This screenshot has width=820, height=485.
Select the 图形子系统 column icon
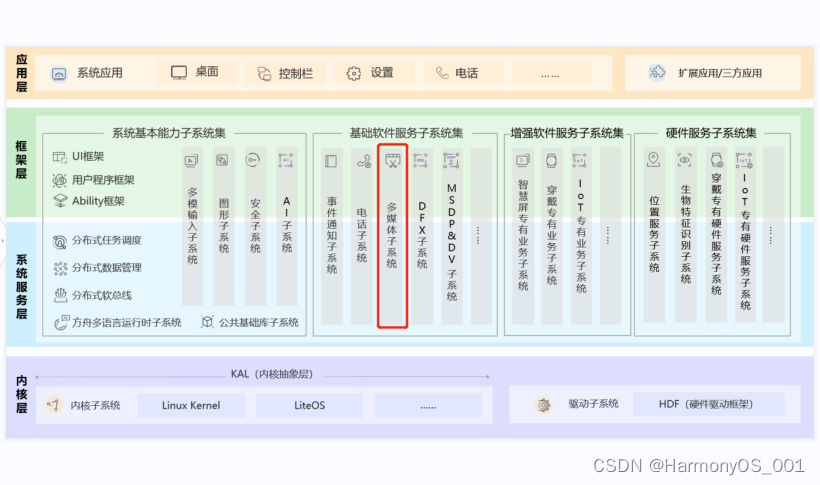coord(222,160)
